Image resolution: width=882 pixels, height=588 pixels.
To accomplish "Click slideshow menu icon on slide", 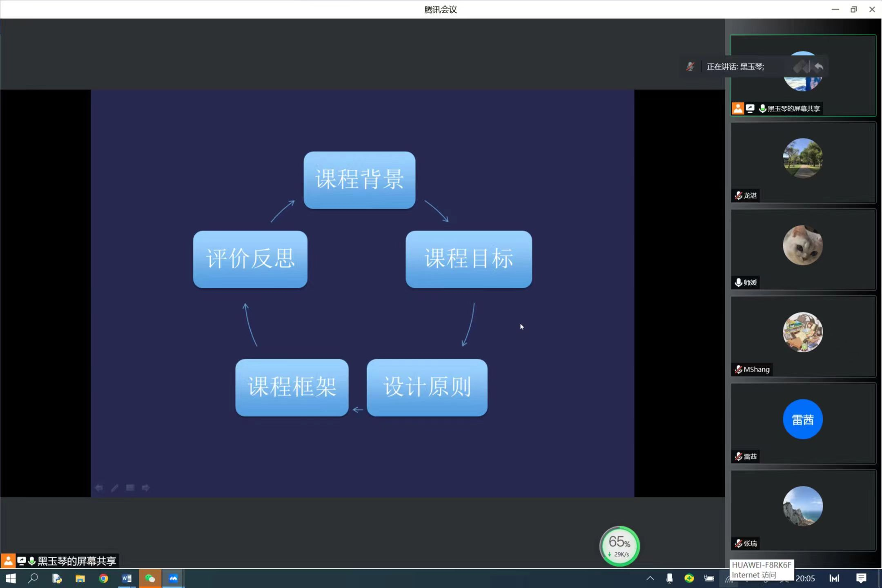I will tap(130, 488).
